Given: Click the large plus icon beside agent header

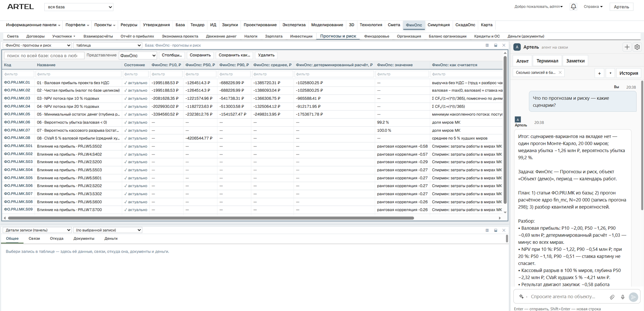Looking at the screenshot, I should 627,47.
